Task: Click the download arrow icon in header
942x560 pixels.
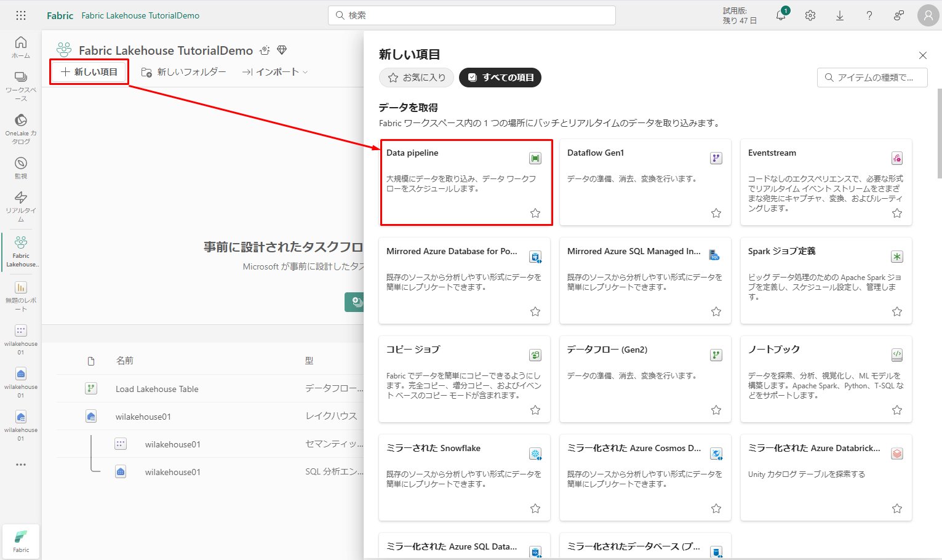Action: pos(840,15)
